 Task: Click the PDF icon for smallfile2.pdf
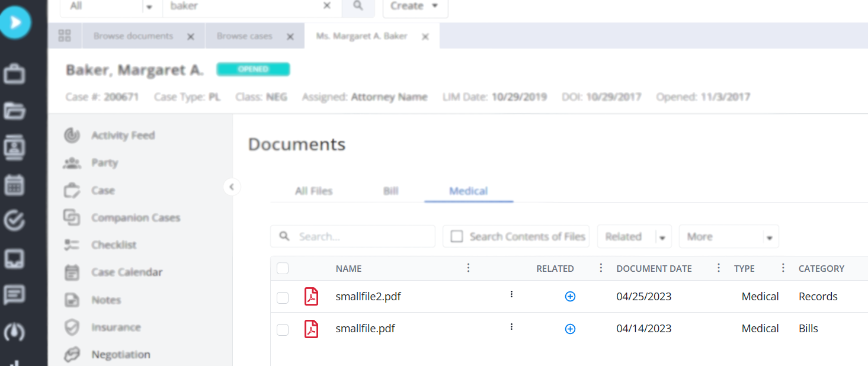pos(311,296)
